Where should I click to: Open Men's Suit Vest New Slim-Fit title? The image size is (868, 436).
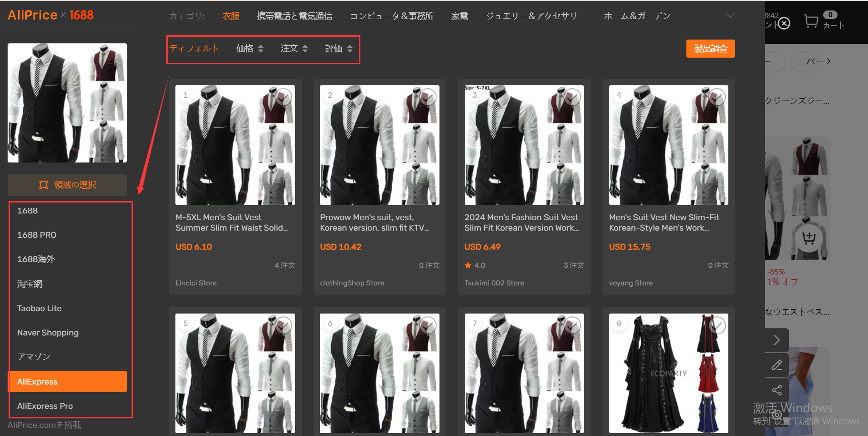pyautogui.click(x=664, y=223)
